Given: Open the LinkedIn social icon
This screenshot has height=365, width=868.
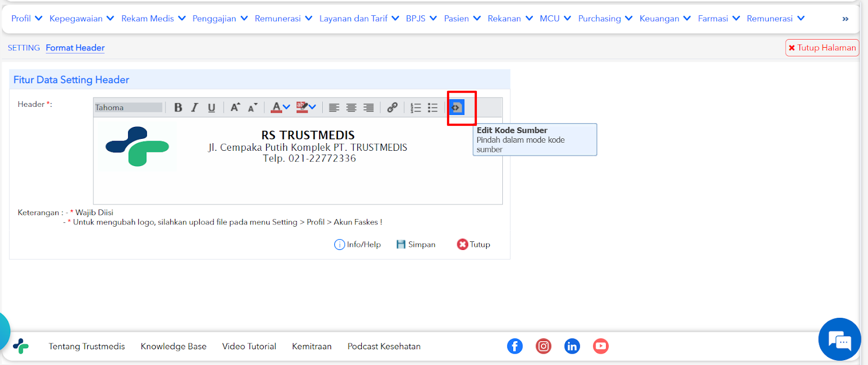Looking at the screenshot, I should click(x=572, y=346).
